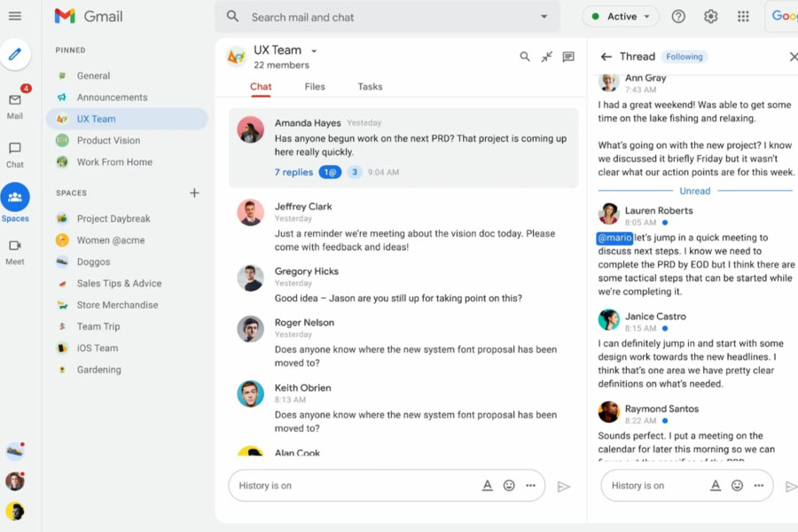
Task: Open the threads panel icon in header
Action: [x=568, y=57]
